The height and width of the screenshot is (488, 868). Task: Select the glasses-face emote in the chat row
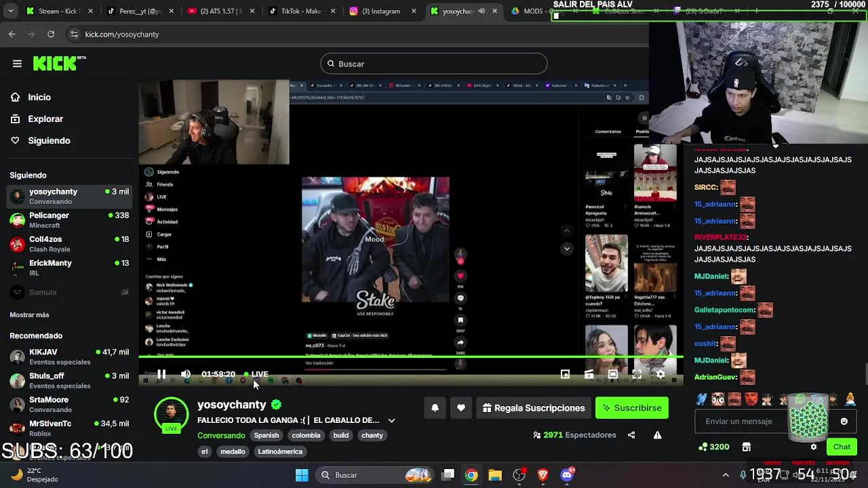pyautogui.click(x=717, y=399)
